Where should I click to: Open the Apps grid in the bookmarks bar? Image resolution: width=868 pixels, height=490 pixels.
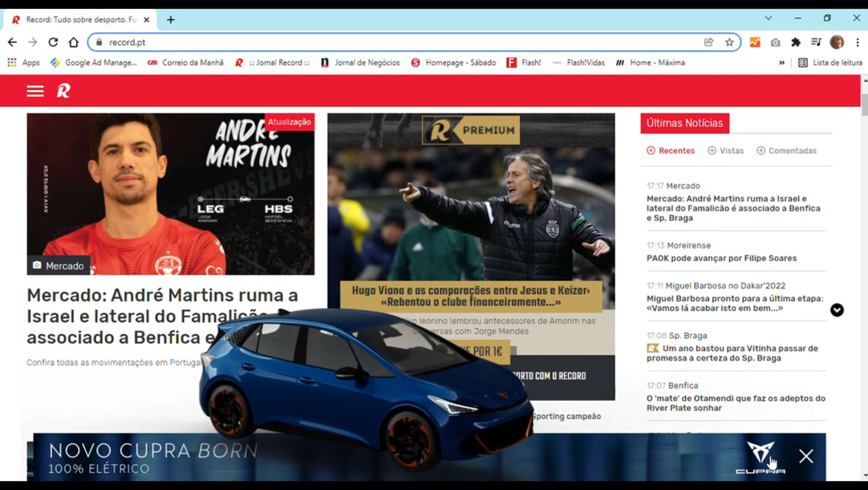click(x=23, y=63)
